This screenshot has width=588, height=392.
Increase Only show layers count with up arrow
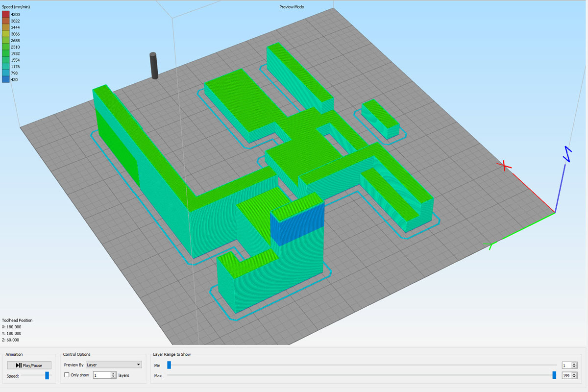coord(113,373)
